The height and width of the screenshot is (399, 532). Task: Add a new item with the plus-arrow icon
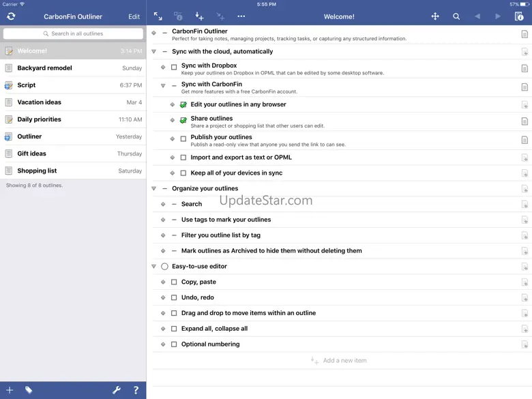click(199, 16)
